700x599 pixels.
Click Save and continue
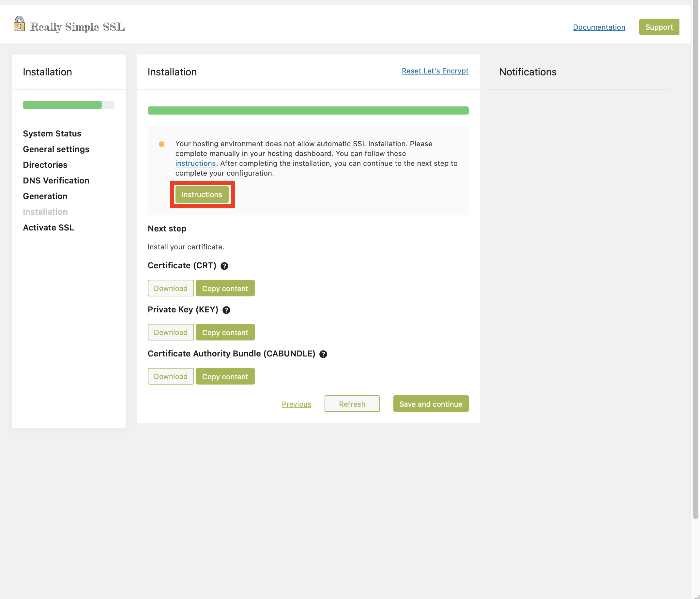click(431, 403)
